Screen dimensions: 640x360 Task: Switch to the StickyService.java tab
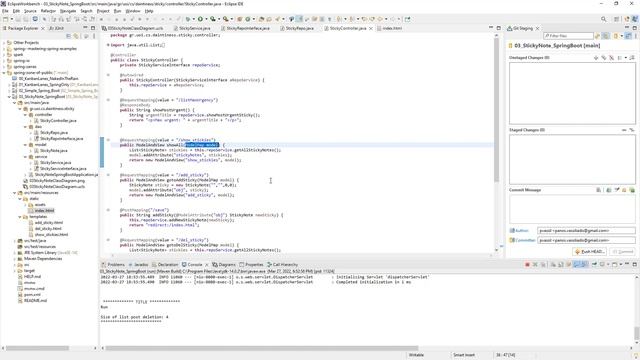194,28
